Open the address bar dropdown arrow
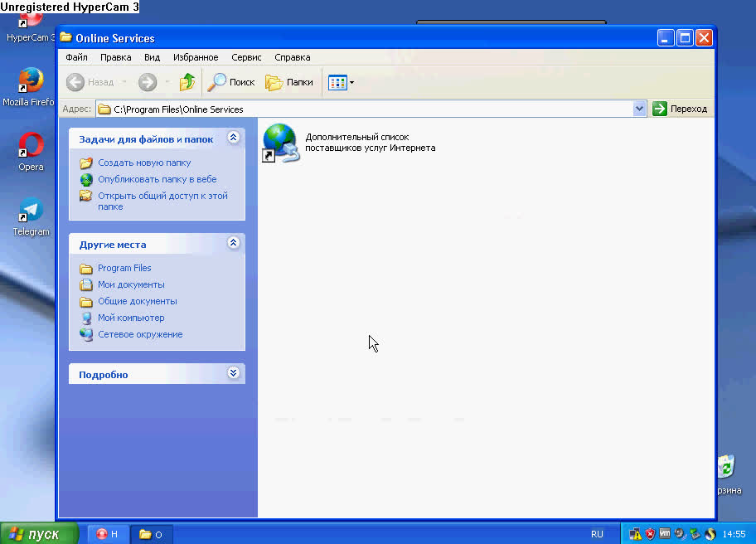The height and width of the screenshot is (544, 756). (x=638, y=109)
